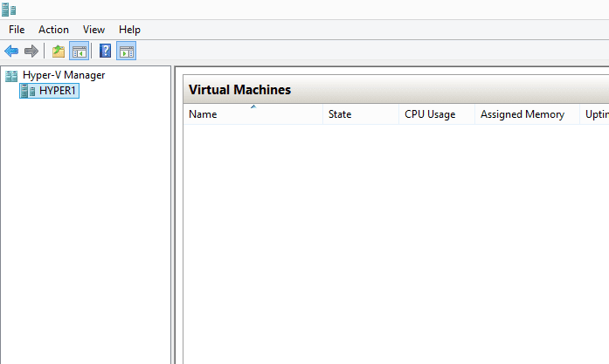This screenshot has height=364, width=609.
Task: Select the Hyper-V Manager tree label
Action: (x=64, y=76)
